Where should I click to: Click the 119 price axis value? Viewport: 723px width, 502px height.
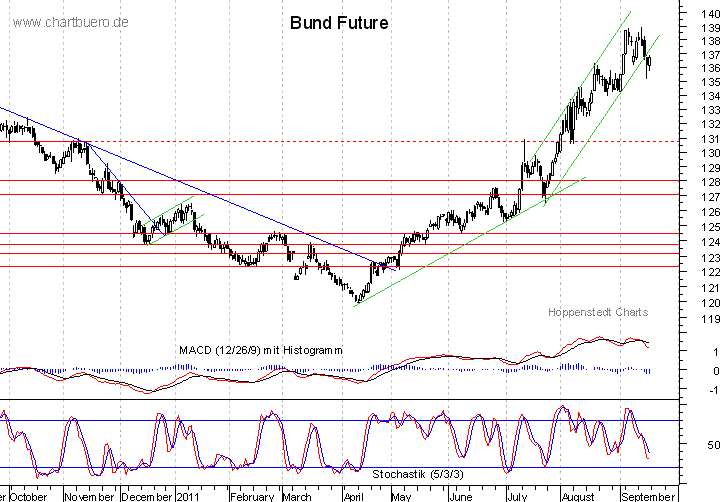711,319
